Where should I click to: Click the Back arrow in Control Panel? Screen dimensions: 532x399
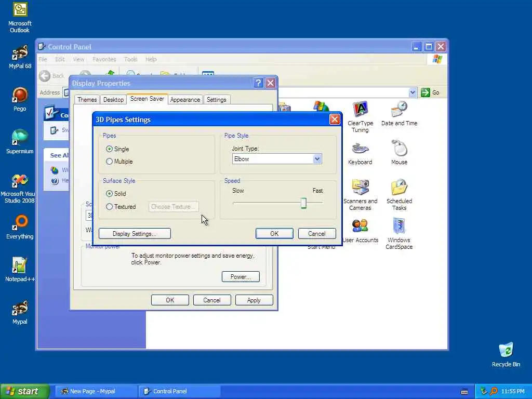click(x=45, y=76)
